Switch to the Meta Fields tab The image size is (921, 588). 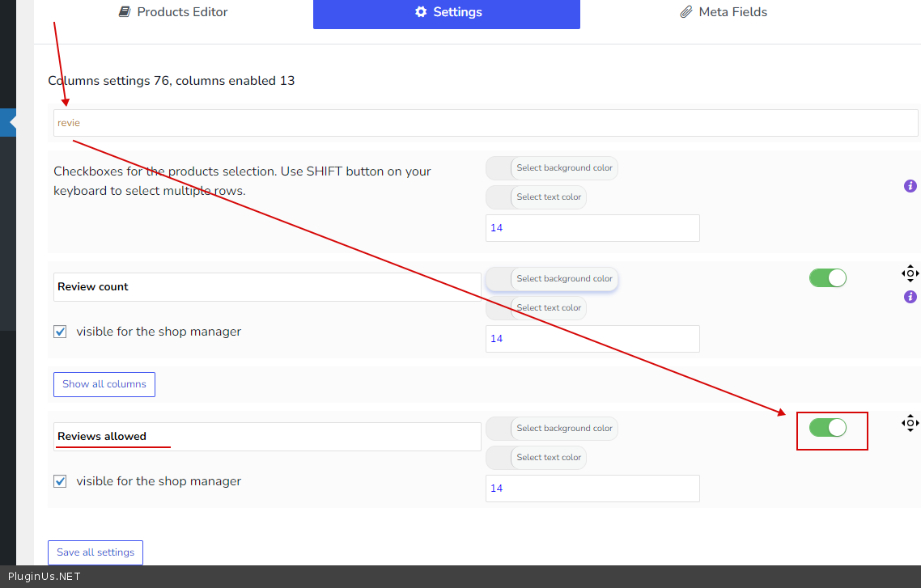coord(724,12)
